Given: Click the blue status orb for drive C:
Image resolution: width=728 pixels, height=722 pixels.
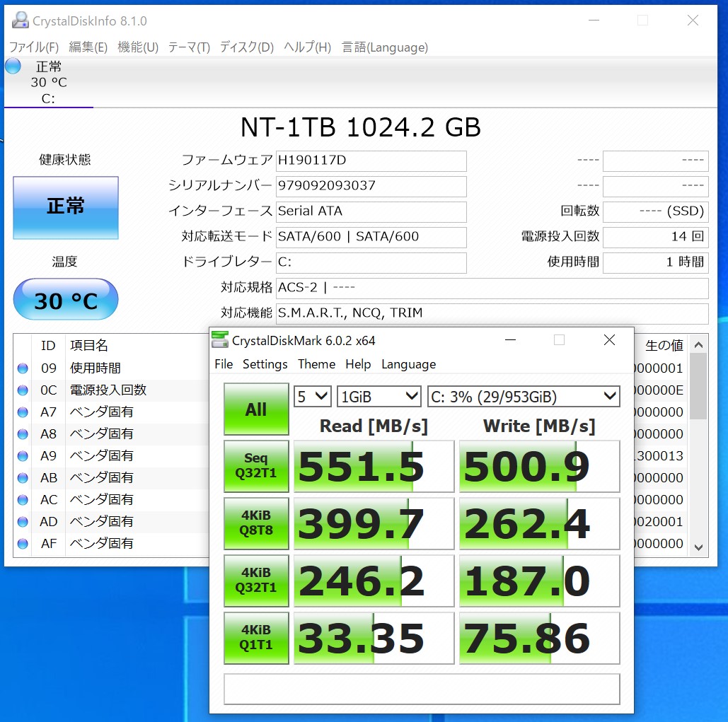Looking at the screenshot, I should tap(13, 66).
